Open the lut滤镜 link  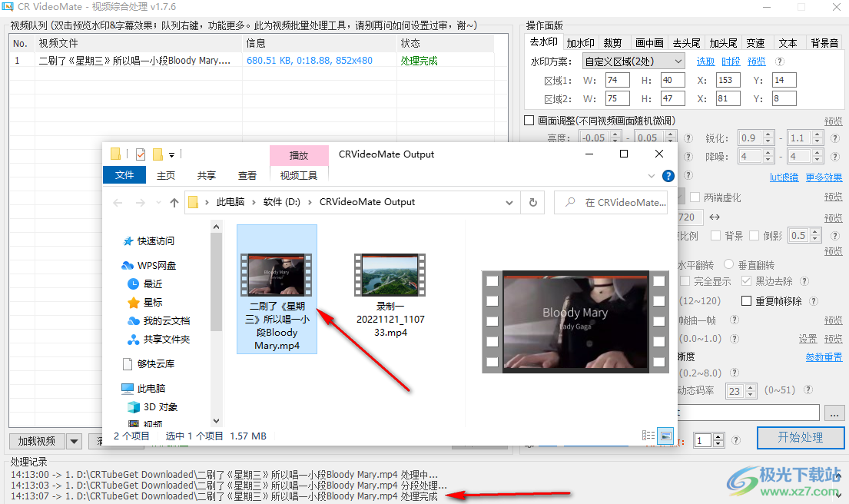pyautogui.click(x=784, y=177)
